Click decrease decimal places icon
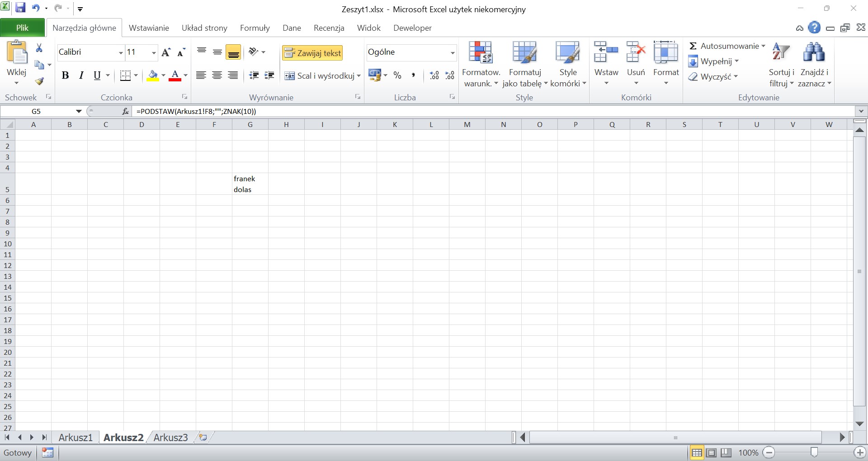 click(x=450, y=75)
